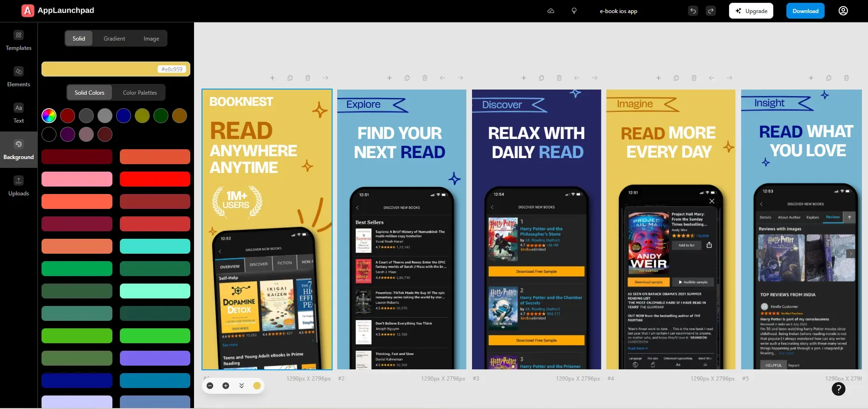This screenshot has width=868, height=409.
Task: Choose the bright red rectangular swatch
Action: 155,179
